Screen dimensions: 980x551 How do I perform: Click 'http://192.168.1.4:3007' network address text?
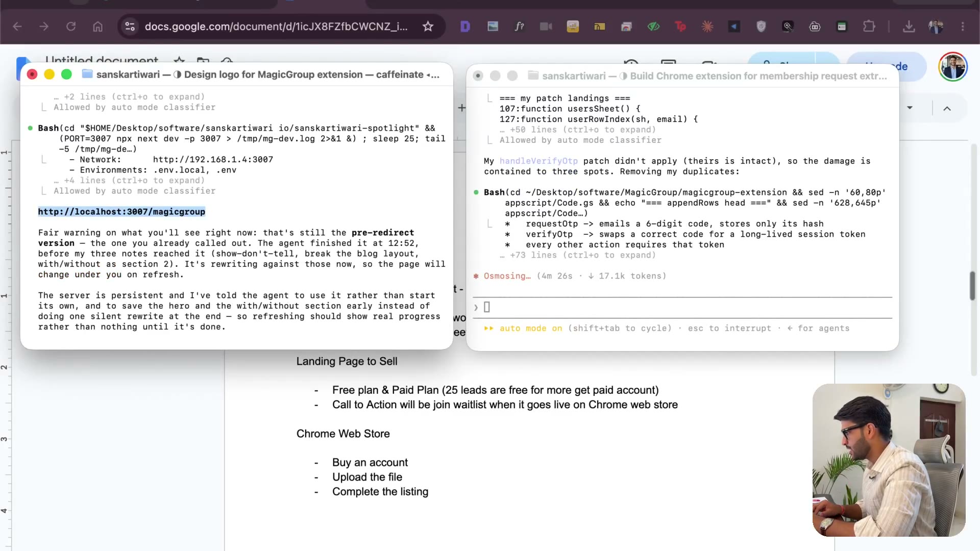pos(213,160)
